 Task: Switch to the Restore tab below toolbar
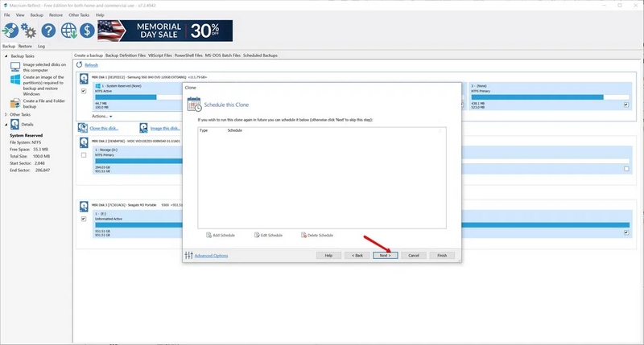coord(25,46)
